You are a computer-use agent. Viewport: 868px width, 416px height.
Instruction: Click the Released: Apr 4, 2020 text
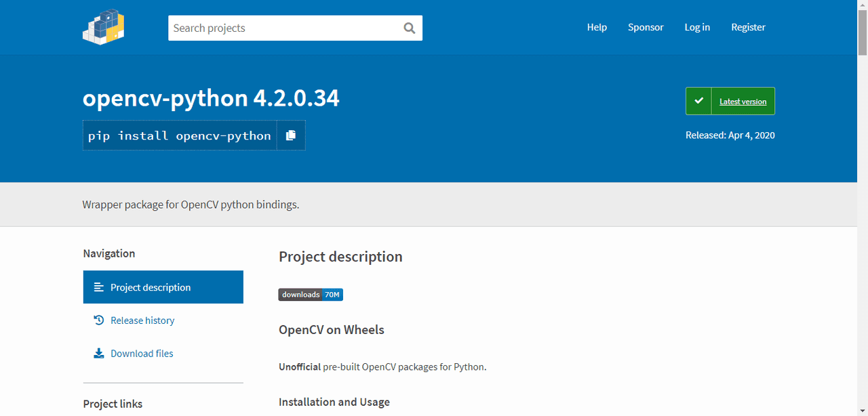730,136
